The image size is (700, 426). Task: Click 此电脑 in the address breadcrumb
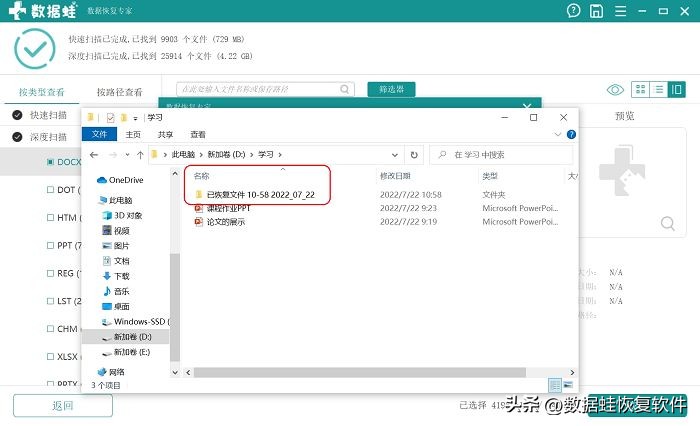183,155
